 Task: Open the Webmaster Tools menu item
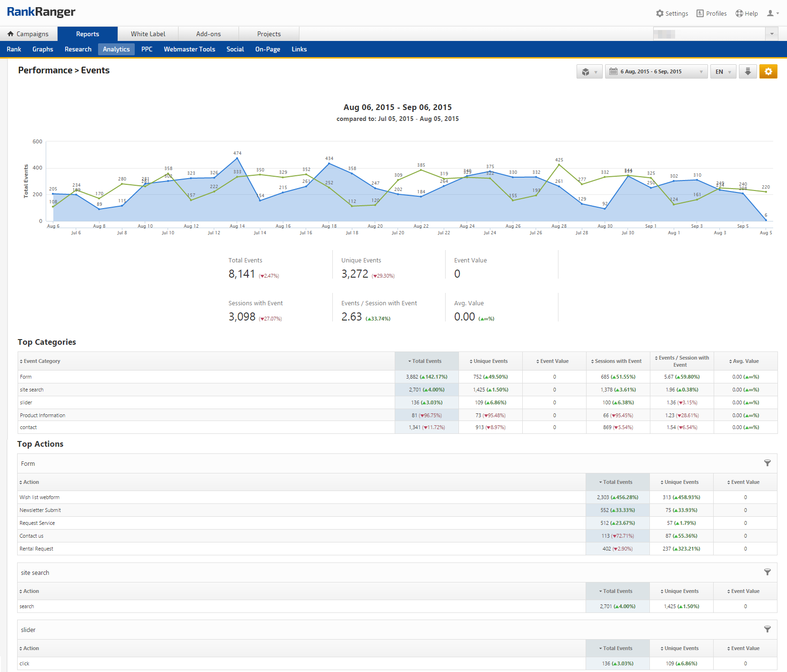pos(189,49)
